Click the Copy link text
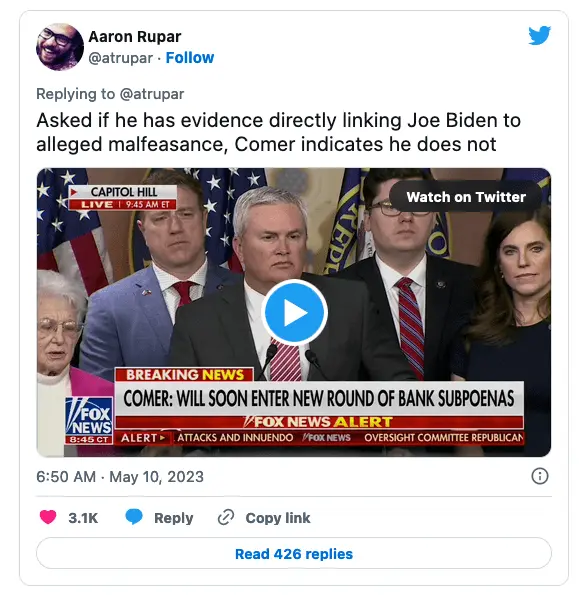Image resolution: width=579 pixels, height=595 pixels. (x=278, y=518)
